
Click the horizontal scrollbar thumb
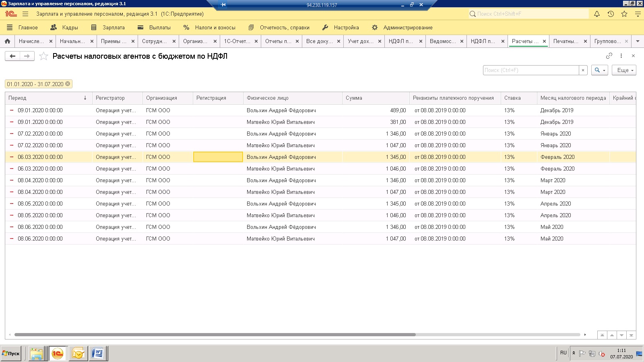pos(215,335)
